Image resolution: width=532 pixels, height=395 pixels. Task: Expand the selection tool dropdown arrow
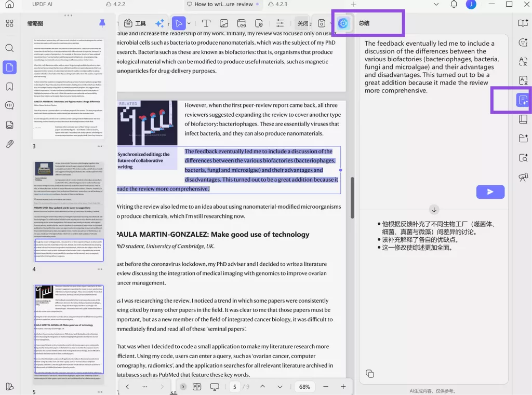click(x=189, y=23)
